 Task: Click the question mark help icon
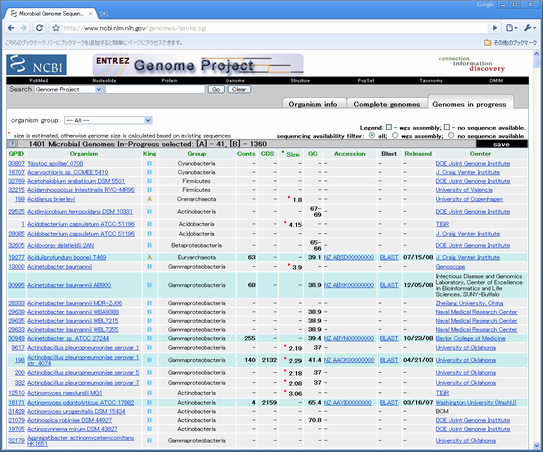pyautogui.click(x=12, y=144)
